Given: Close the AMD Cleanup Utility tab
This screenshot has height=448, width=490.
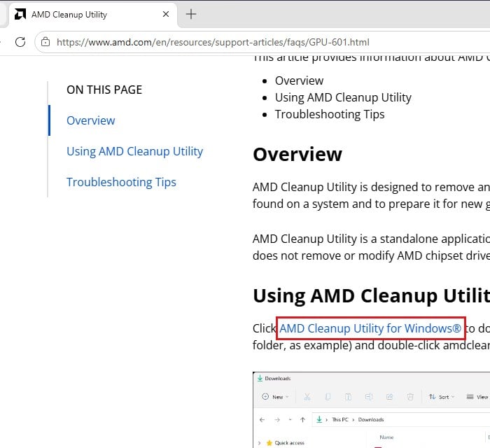Looking at the screenshot, I should [x=166, y=15].
